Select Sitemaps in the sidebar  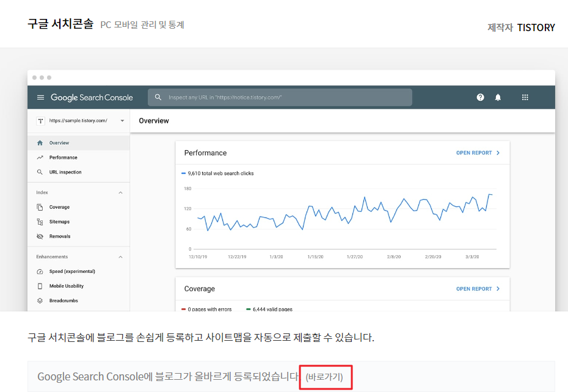point(79,222)
